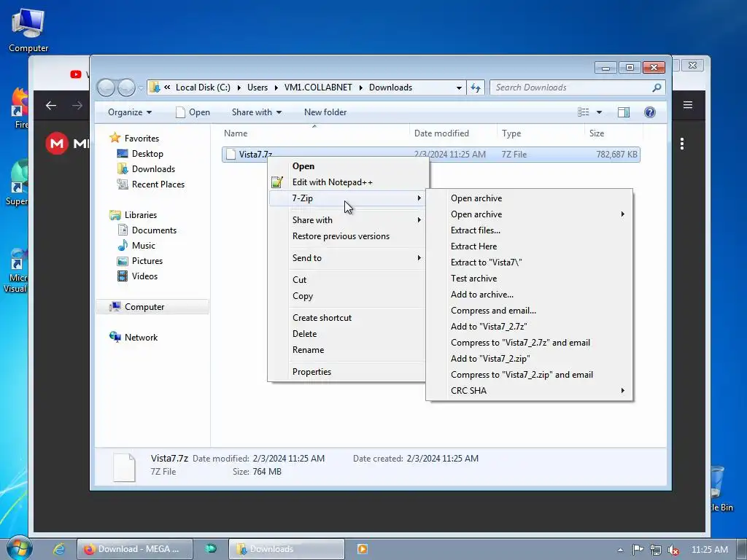The height and width of the screenshot is (560, 747).
Task: Click the Users breadcrumb segment
Action: click(x=258, y=87)
